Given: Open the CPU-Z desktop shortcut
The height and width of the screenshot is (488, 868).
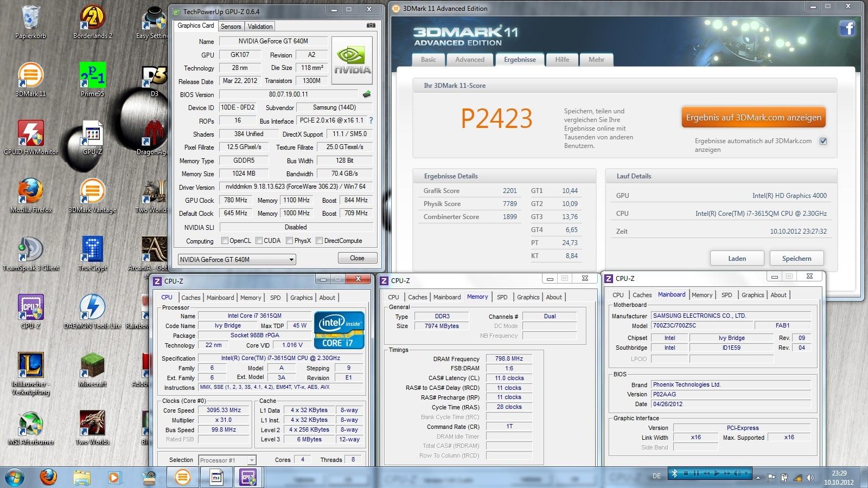Looking at the screenshot, I should point(31,312).
